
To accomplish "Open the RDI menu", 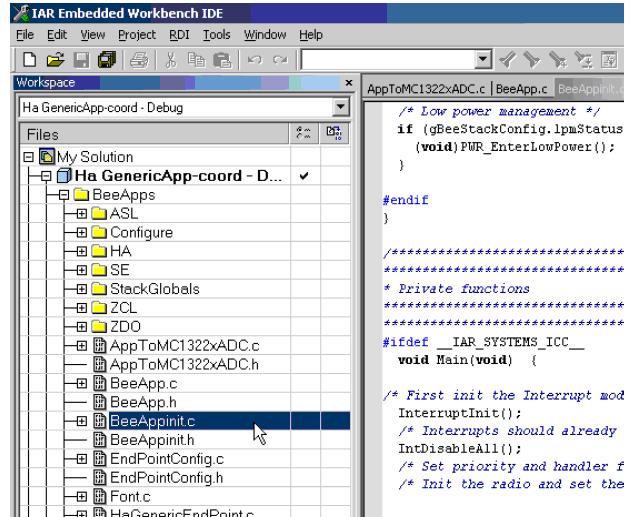I will coord(179,35).
